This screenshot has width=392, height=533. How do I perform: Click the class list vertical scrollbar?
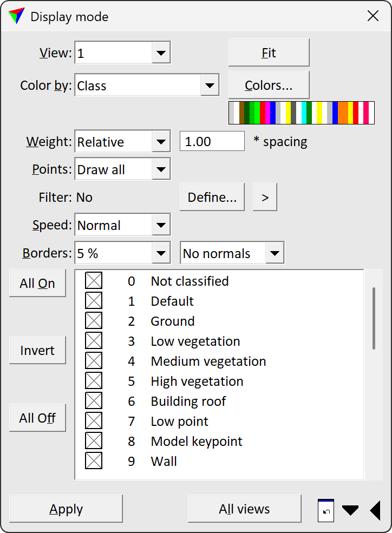[x=374, y=319]
